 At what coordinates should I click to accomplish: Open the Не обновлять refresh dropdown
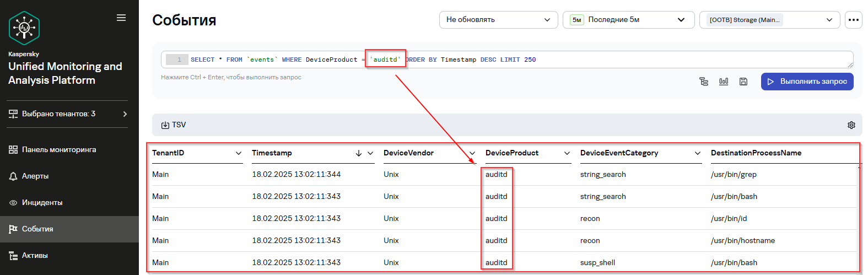(x=499, y=20)
